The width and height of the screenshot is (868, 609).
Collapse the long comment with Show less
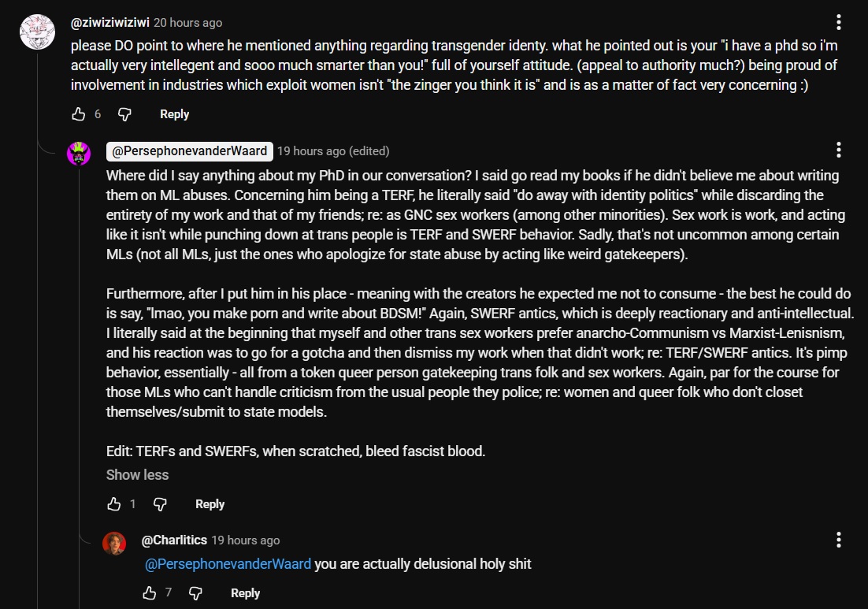(x=137, y=474)
